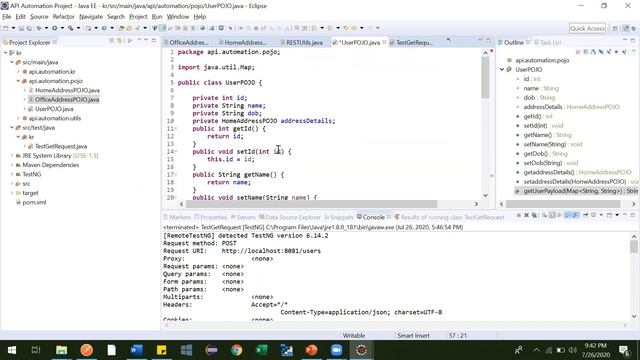Click the editor horizontal scrollbar
The width and height of the screenshot is (640, 360).
[x=312, y=204]
